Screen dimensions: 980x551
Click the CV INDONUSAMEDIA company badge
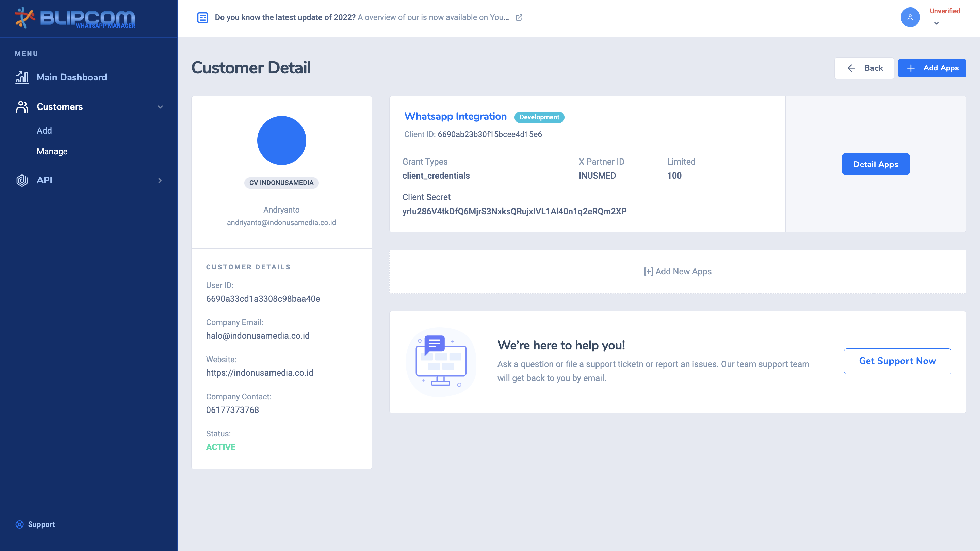click(x=281, y=183)
